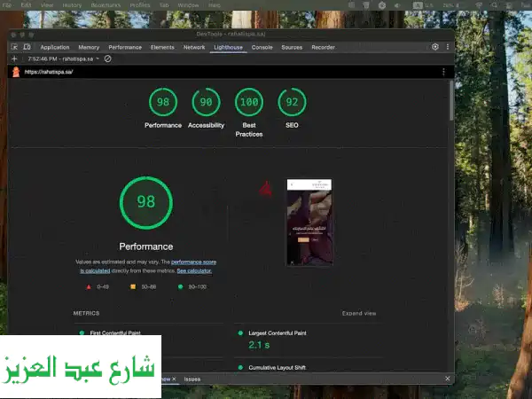Screen dimensions: 532x399
Task: Click the Cumulative Layout Shift metric
Action: (277, 367)
